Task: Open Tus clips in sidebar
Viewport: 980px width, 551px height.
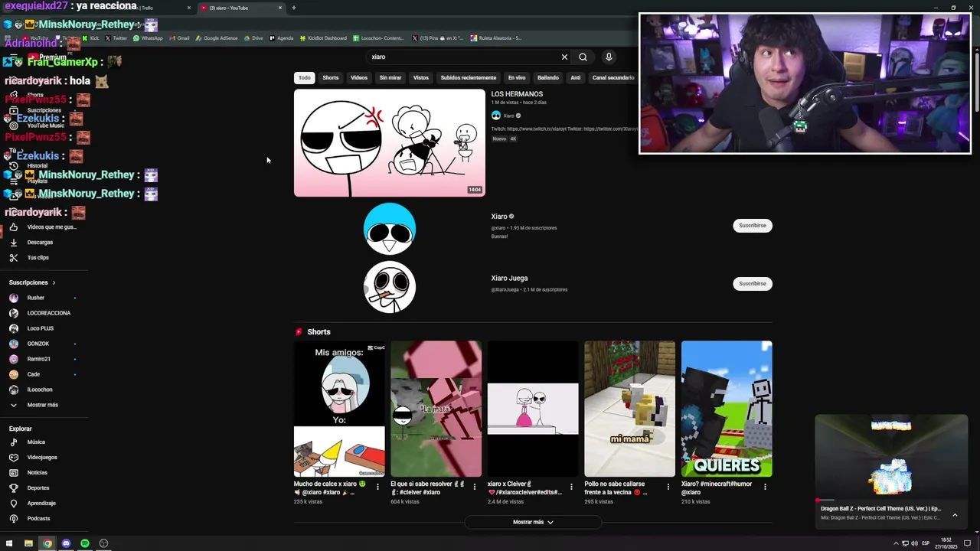Action: click(38, 258)
